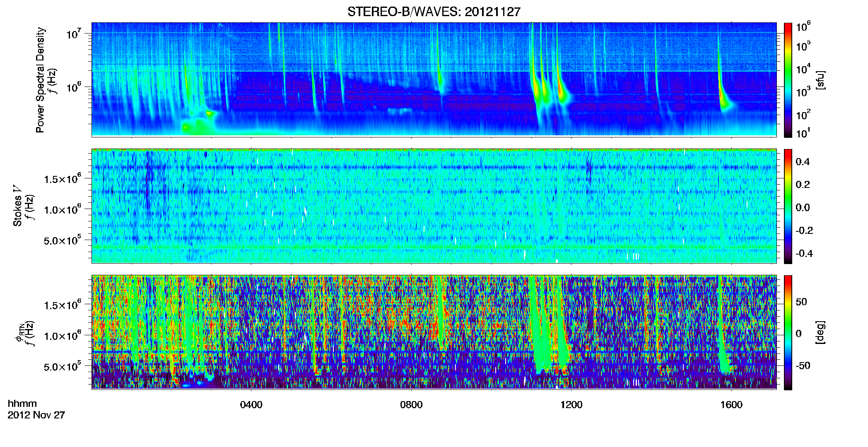Viewport: 868px width, 447px height.
Task: Click the -50 value on degree colorbar
Action: [803, 365]
